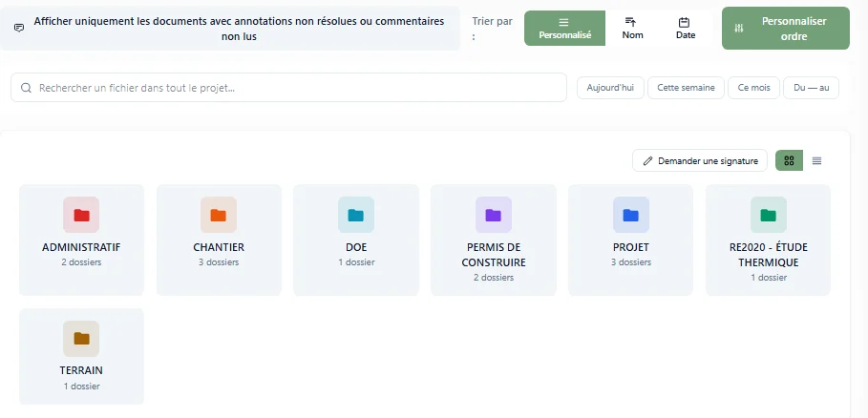
Task: Click "1 dossier" under TERRAIN
Action: pyautogui.click(x=81, y=386)
